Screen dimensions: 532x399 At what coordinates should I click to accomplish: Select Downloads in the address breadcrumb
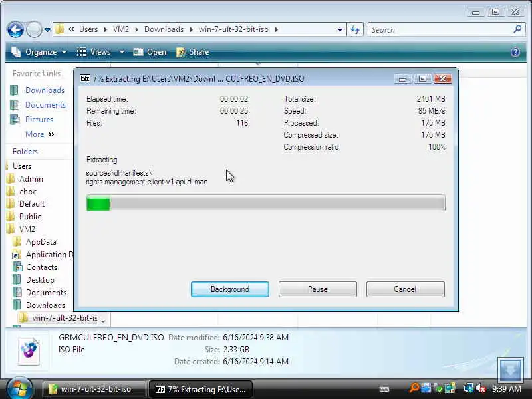coord(164,29)
